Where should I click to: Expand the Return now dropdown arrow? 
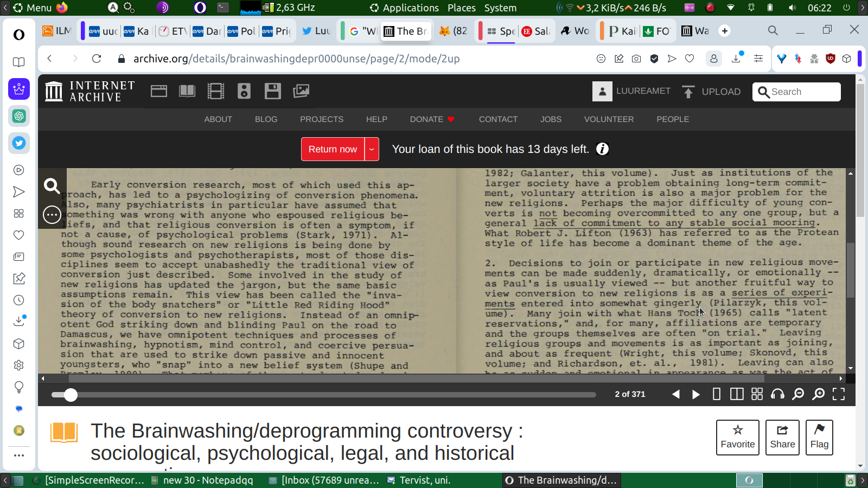[372, 149]
